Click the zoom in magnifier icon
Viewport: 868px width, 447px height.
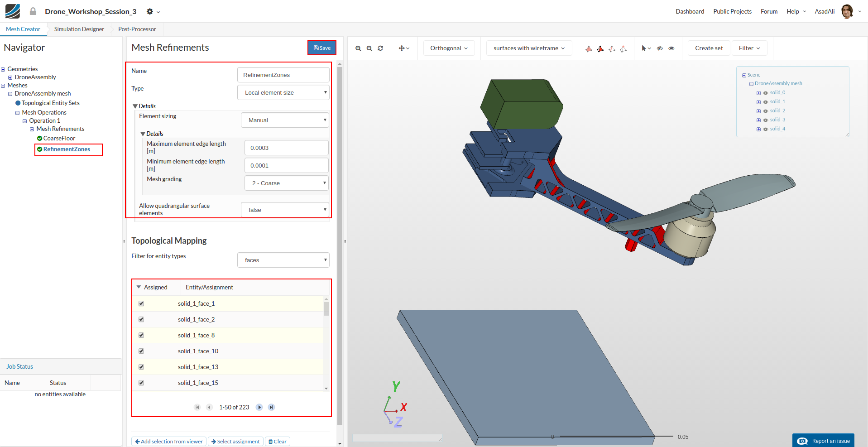[x=358, y=48]
